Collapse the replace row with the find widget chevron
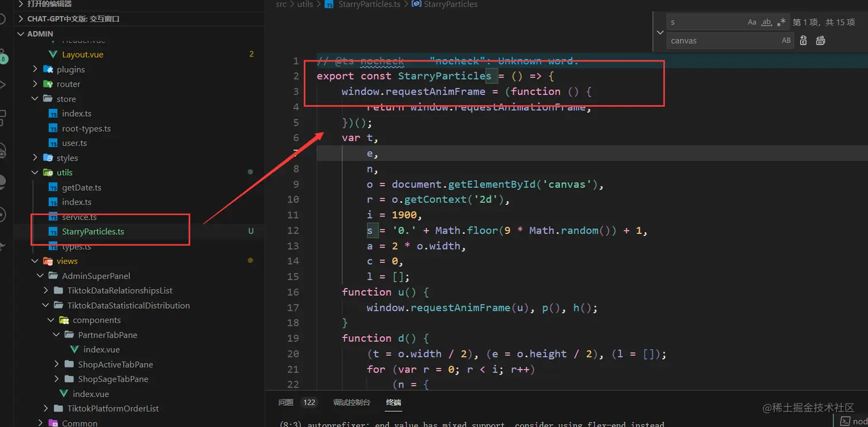This screenshot has width=868, height=427. click(660, 32)
